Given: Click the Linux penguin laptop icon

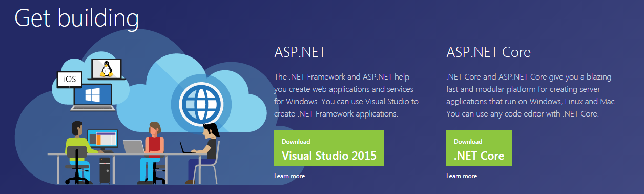Looking at the screenshot, I should pyautogui.click(x=107, y=69).
